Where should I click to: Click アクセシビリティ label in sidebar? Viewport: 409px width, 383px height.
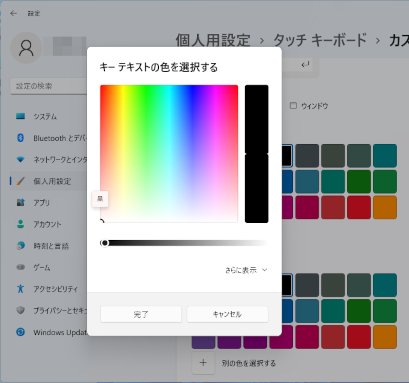click(55, 289)
